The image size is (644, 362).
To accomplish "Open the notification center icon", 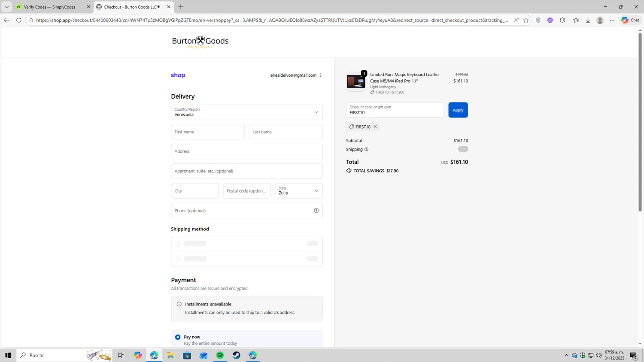I will coord(634,355).
